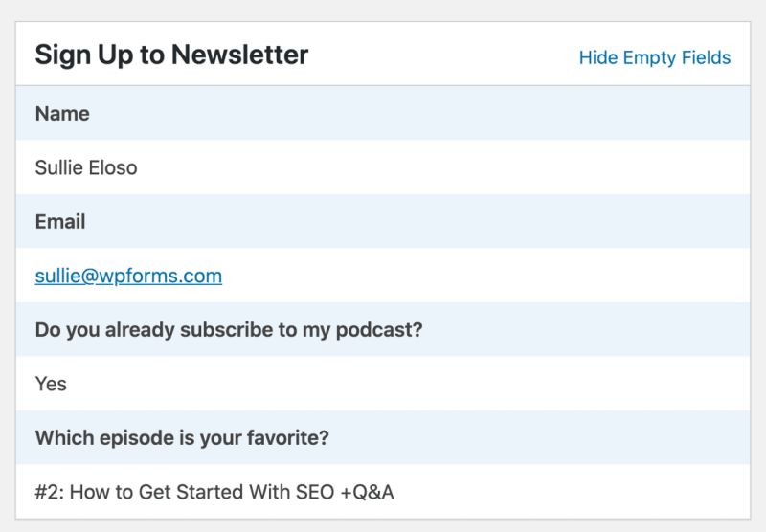The width and height of the screenshot is (766, 532).
Task: Select the favorite episode question label
Action: pos(182,438)
